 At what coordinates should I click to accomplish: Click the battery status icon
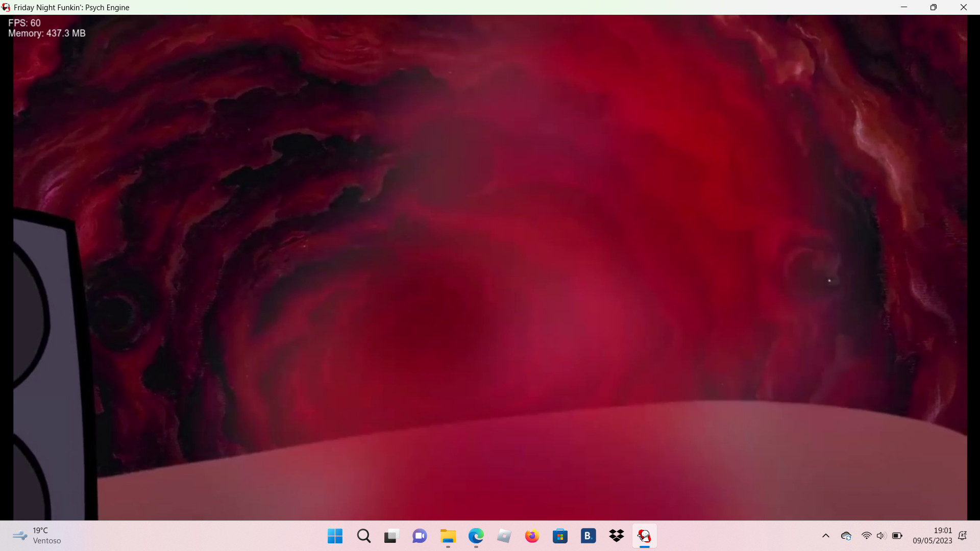pos(897,536)
